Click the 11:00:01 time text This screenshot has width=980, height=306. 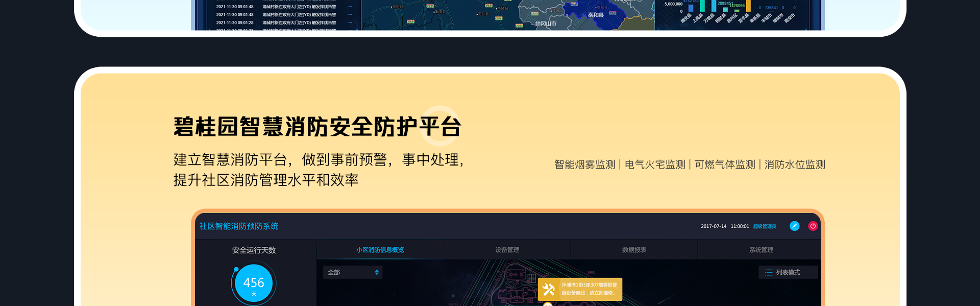(x=740, y=226)
